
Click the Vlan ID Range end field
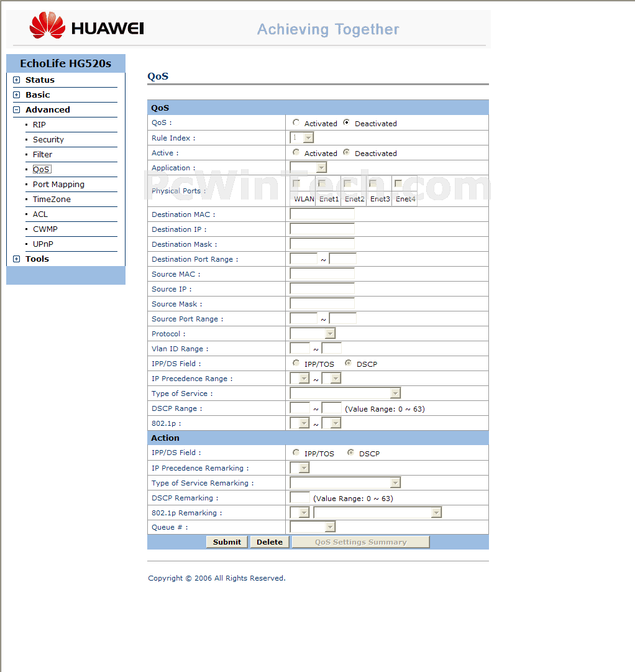point(332,348)
